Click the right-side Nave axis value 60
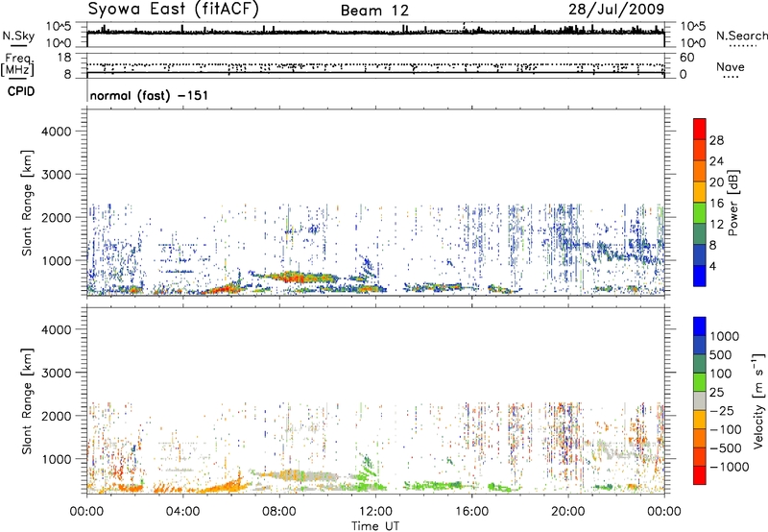The width and height of the screenshot is (768, 532). 686,58
